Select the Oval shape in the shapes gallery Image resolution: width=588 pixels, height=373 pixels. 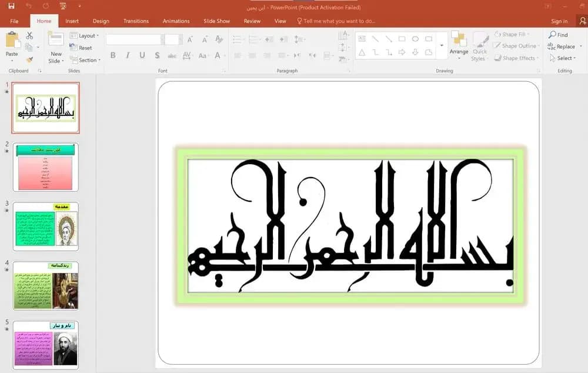[415, 39]
